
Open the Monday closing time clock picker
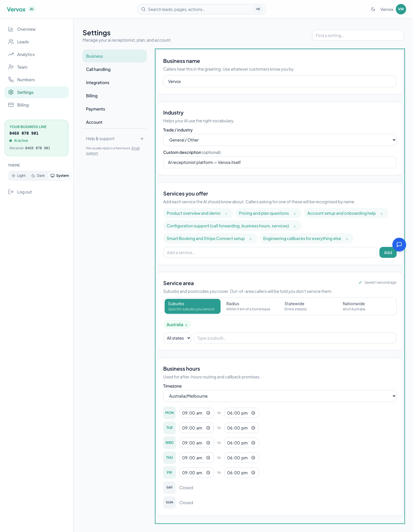[253, 413]
